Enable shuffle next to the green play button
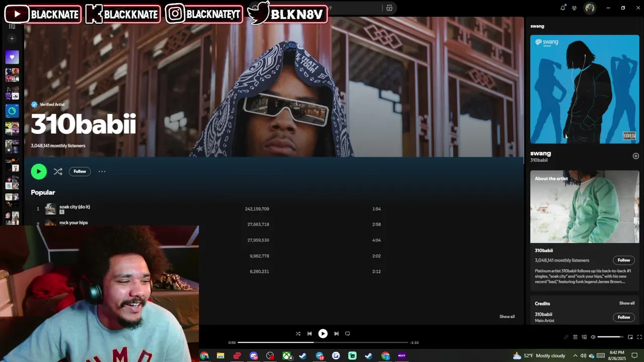The image size is (644, 362). (58, 171)
